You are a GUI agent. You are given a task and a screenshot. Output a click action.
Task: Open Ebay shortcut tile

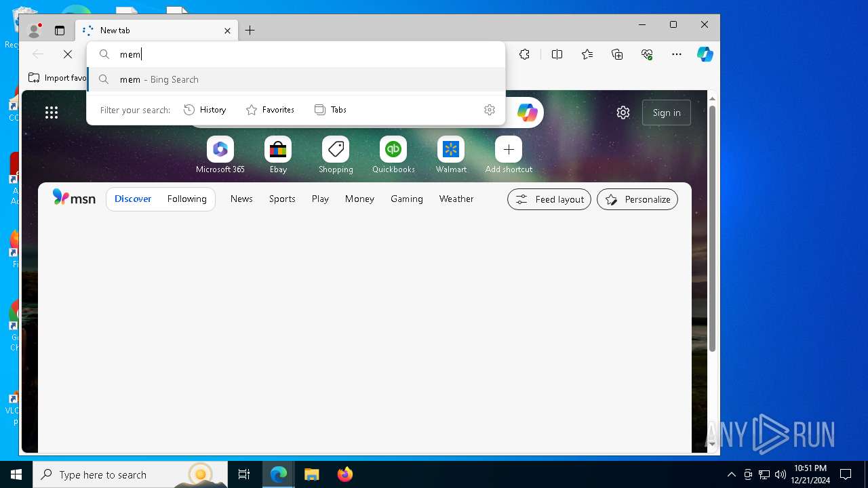pos(278,155)
